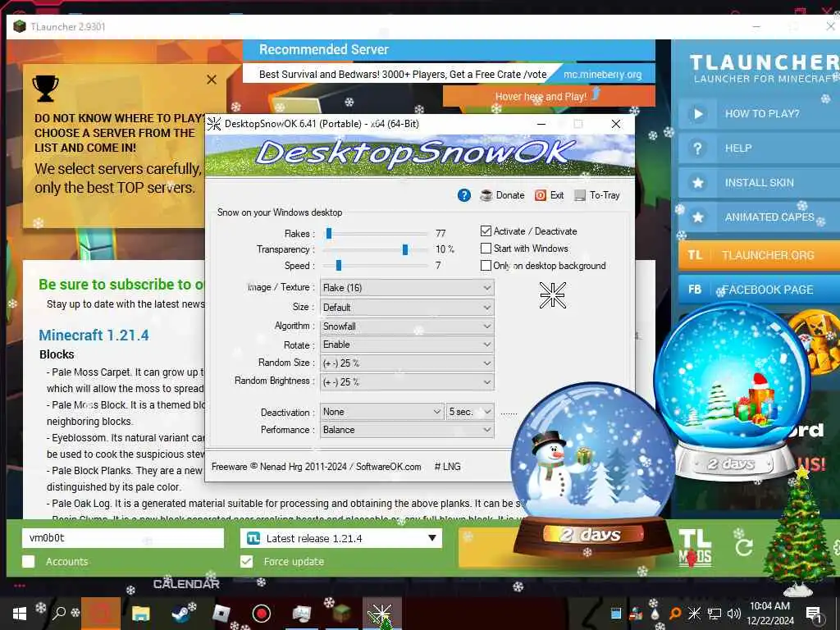
Task: Toggle Force update checkbox in TLauncher
Action: click(246, 561)
